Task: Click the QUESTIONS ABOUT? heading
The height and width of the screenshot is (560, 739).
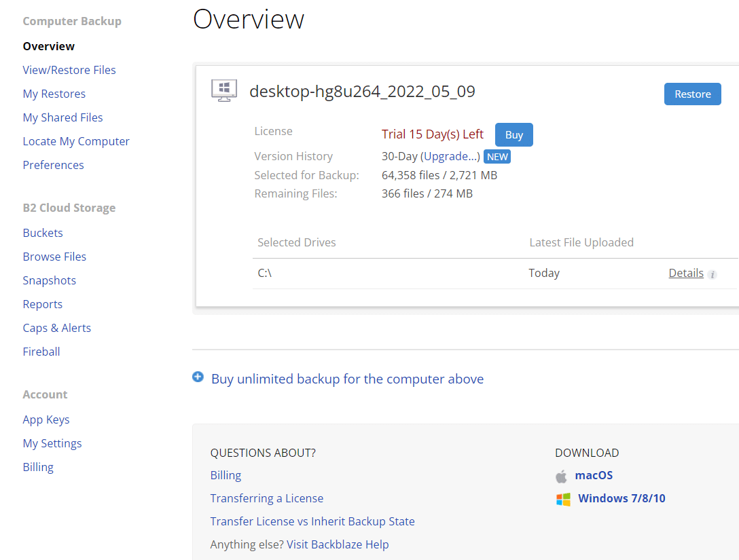Action: coord(263,453)
